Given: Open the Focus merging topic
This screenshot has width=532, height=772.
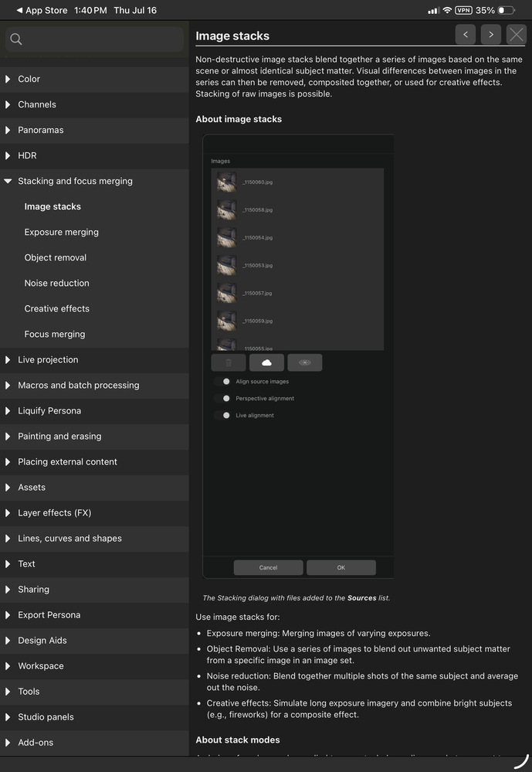Looking at the screenshot, I should coord(55,335).
